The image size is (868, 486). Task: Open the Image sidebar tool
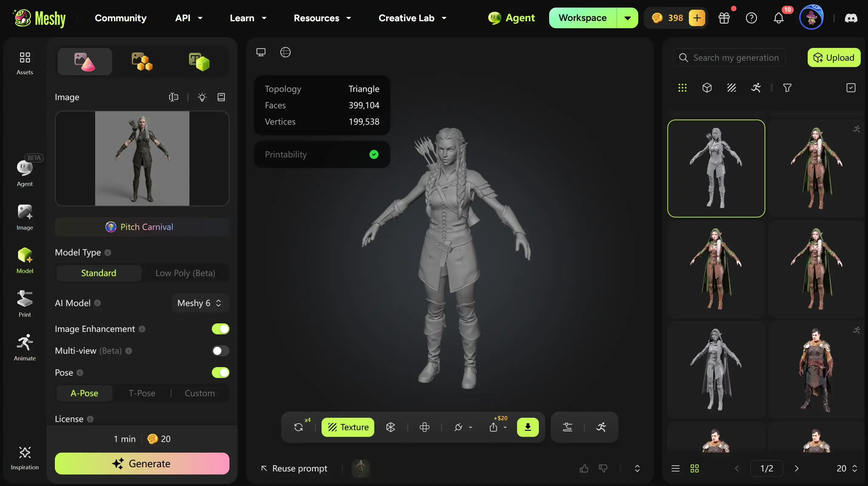25,218
